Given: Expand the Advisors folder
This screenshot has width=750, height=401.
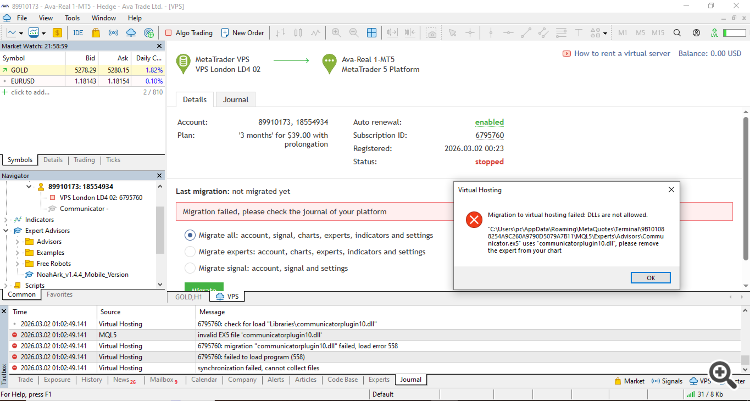Looking at the screenshot, I should pyautogui.click(x=18, y=242).
